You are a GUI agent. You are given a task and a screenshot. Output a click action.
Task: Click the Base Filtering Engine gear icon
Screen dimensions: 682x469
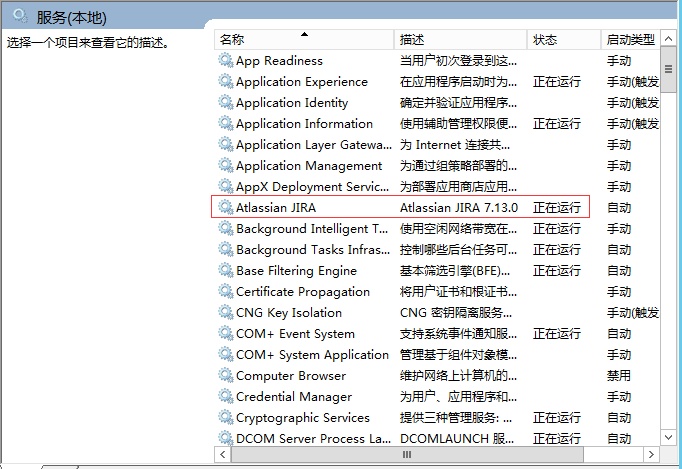point(226,271)
